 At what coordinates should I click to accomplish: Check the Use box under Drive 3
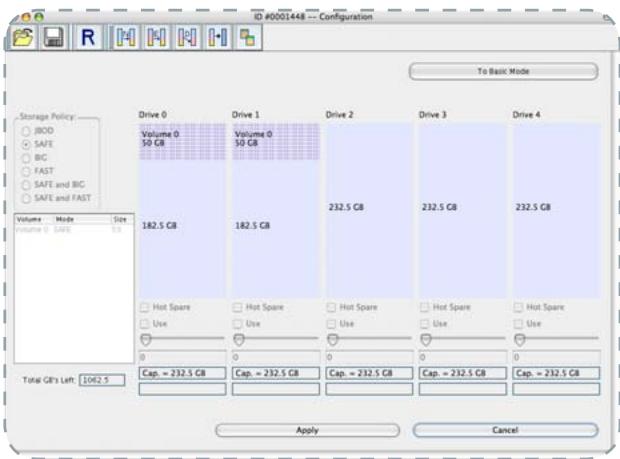[x=424, y=324]
